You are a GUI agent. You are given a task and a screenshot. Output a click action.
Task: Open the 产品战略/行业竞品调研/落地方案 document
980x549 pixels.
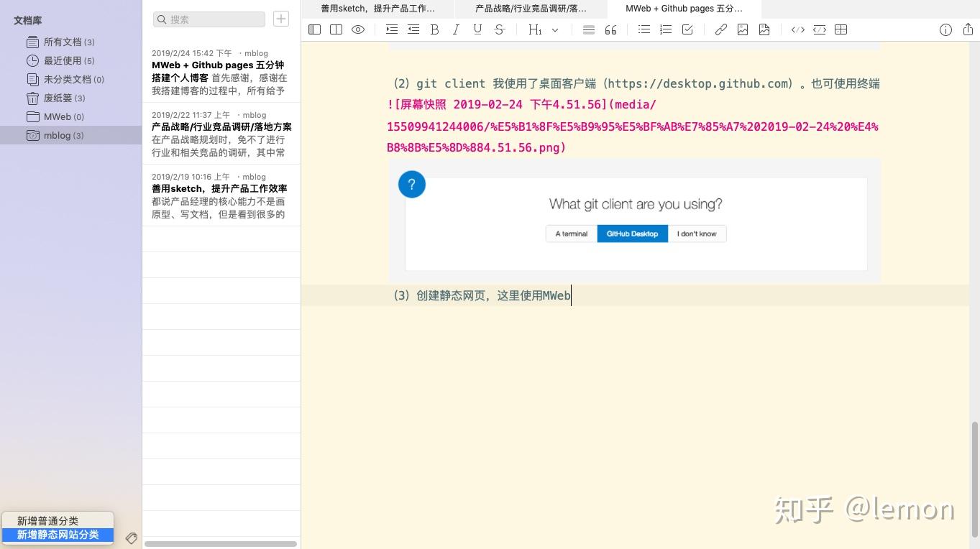[221, 134]
